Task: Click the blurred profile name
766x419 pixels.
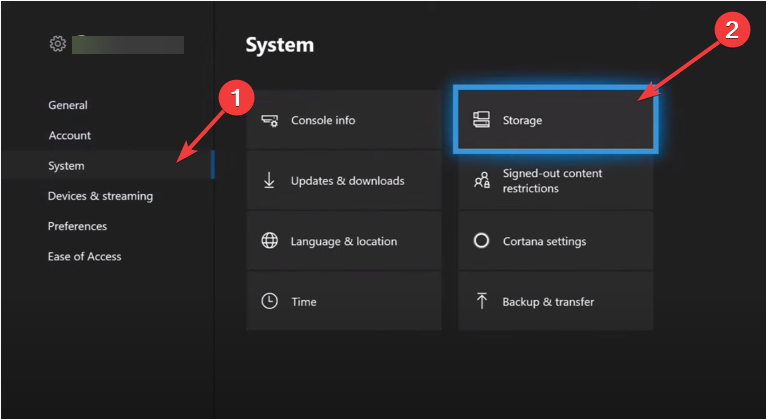Action: [x=128, y=44]
